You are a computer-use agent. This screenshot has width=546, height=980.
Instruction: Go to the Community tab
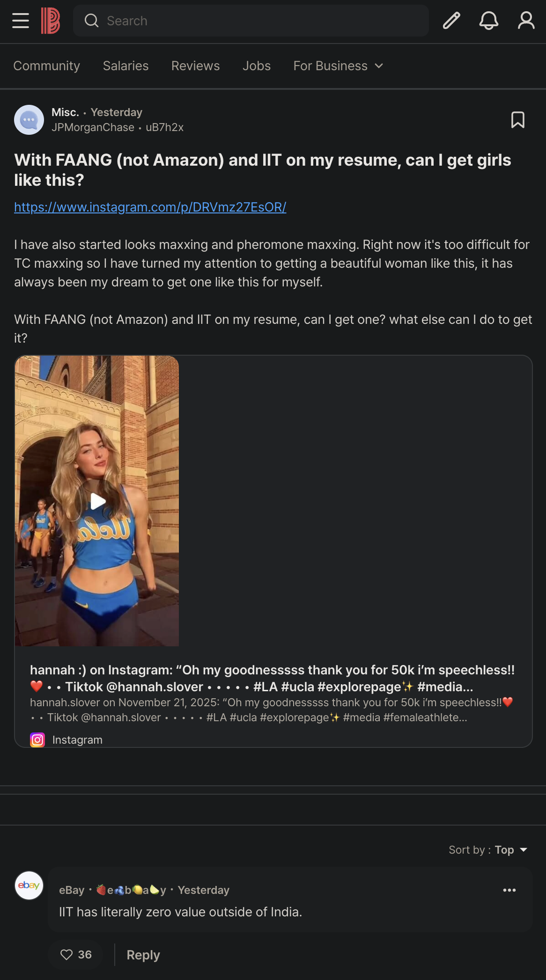[46, 66]
